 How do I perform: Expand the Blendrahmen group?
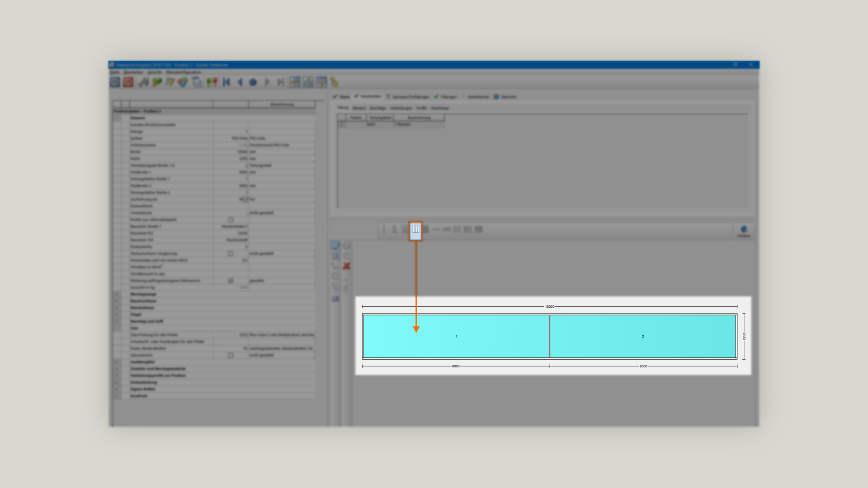point(117,308)
